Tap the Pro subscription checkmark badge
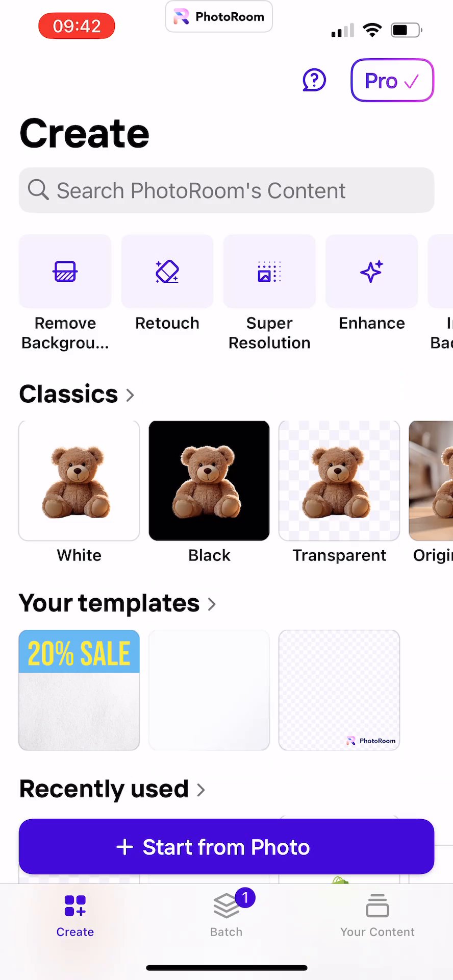Image resolution: width=453 pixels, height=980 pixels. pos(392,80)
